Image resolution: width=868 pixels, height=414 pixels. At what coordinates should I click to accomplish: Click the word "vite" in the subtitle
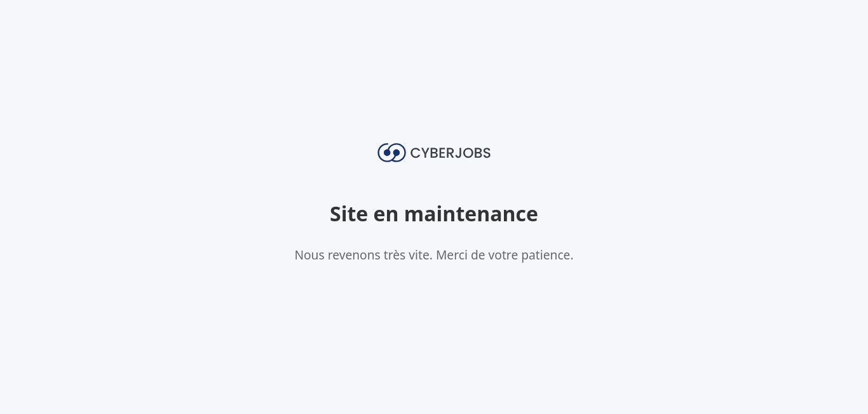coord(419,255)
